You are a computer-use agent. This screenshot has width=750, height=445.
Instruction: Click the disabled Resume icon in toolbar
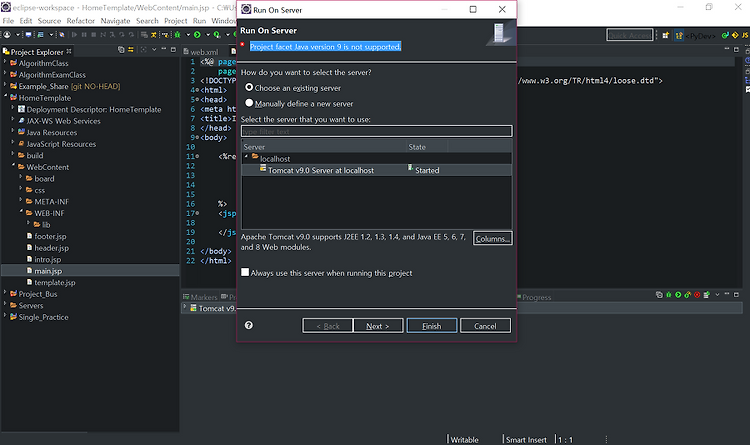[74, 35]
